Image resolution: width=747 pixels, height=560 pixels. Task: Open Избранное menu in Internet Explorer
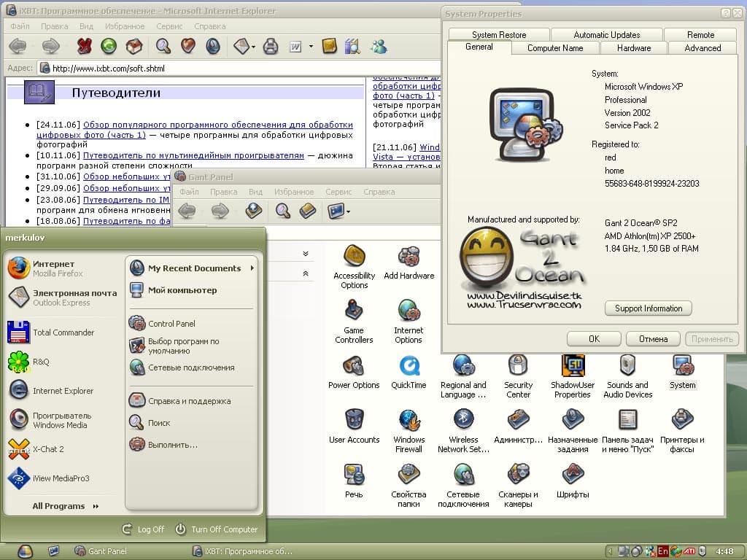click(125, 26)
